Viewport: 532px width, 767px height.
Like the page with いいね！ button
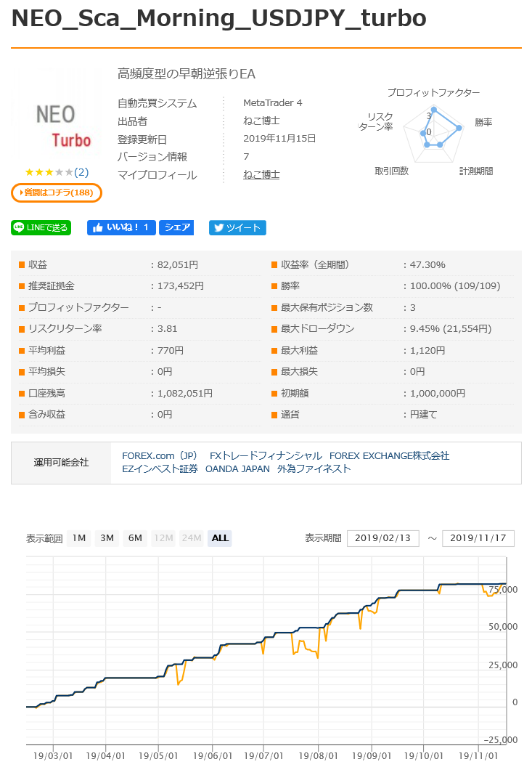tap(121, 228)
